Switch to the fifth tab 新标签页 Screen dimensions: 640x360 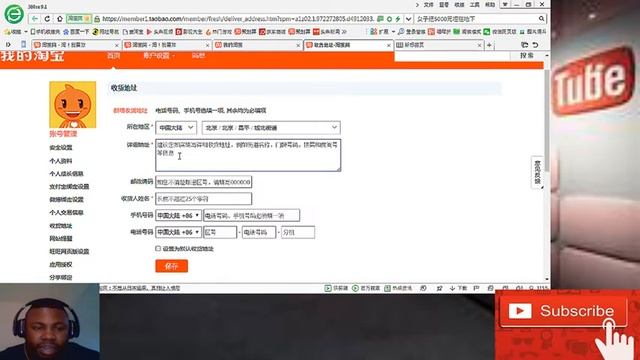439,45
